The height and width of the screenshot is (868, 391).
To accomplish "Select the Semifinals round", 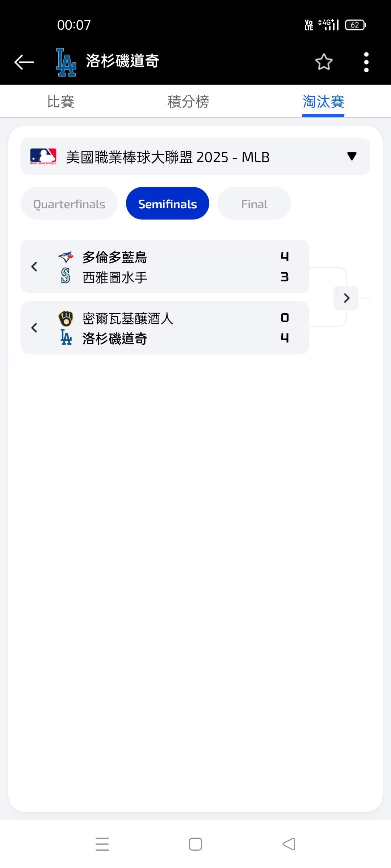I will click(x=168, y=204).
